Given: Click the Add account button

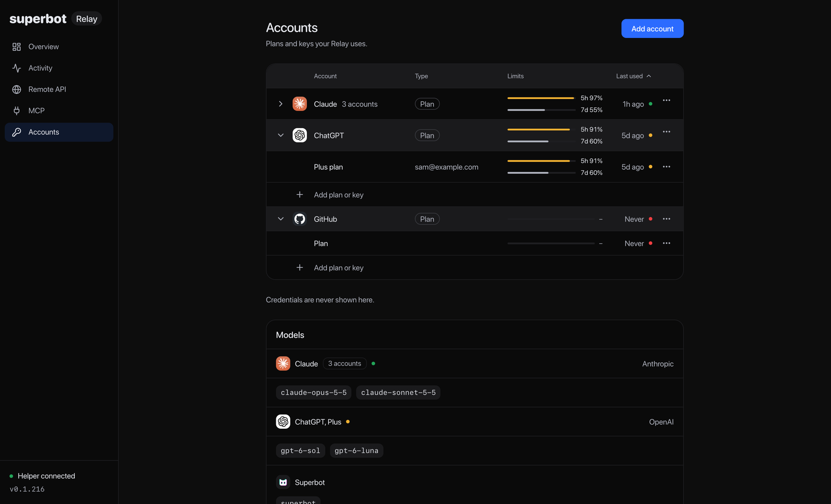Looking at the screenshot, I should (x=652, y=29).
